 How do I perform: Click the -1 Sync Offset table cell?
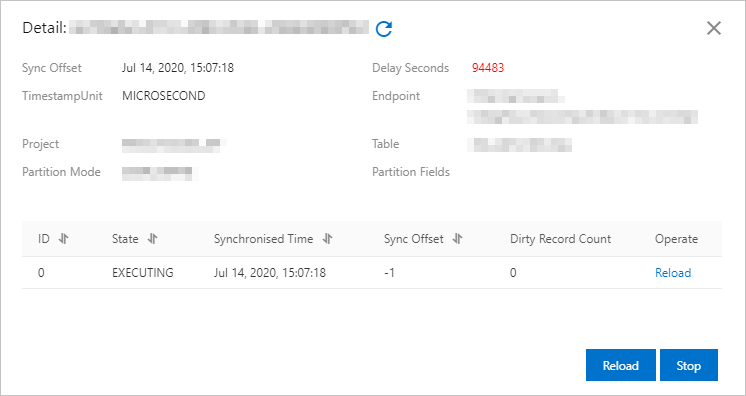point(389,273)
